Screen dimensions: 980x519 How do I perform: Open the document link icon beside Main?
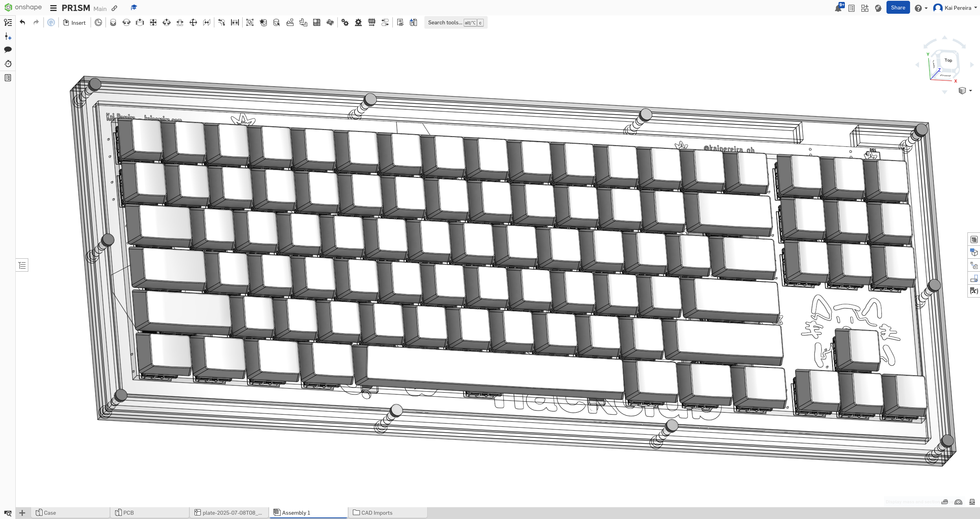pos(114,8)
